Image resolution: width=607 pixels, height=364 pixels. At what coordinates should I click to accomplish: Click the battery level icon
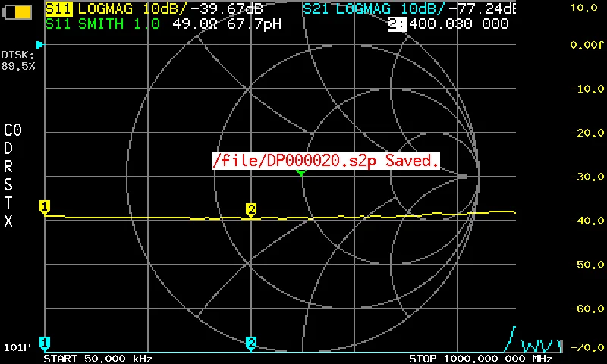[x=17, y=11]
